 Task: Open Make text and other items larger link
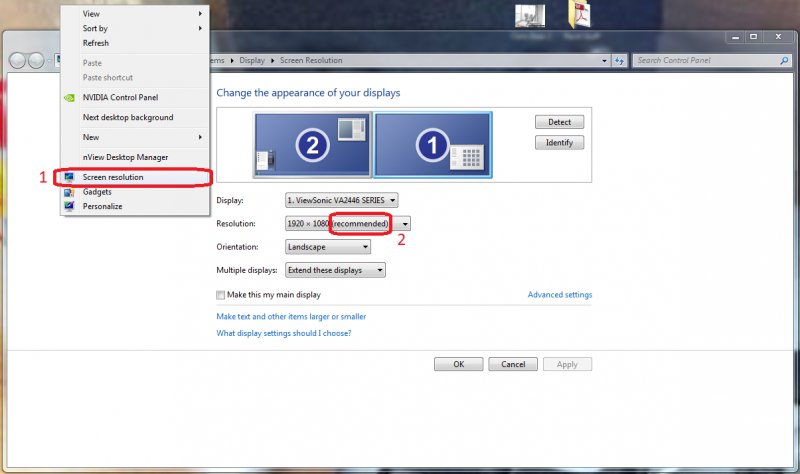[291, 316]
